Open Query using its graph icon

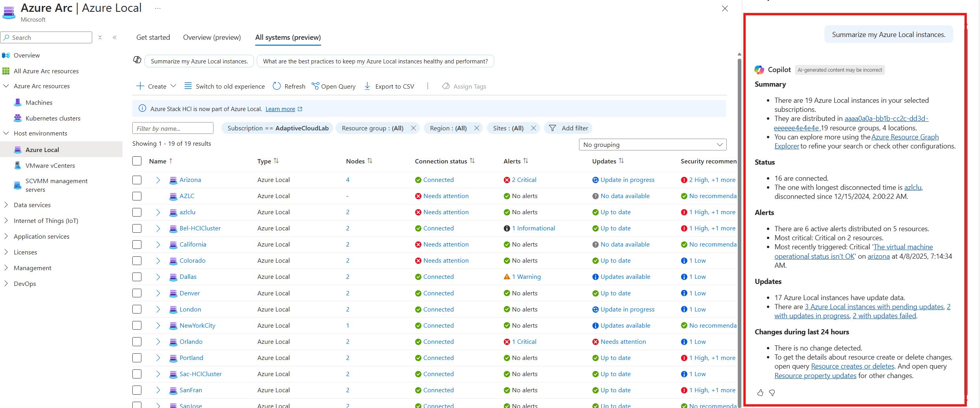point(315,86)
